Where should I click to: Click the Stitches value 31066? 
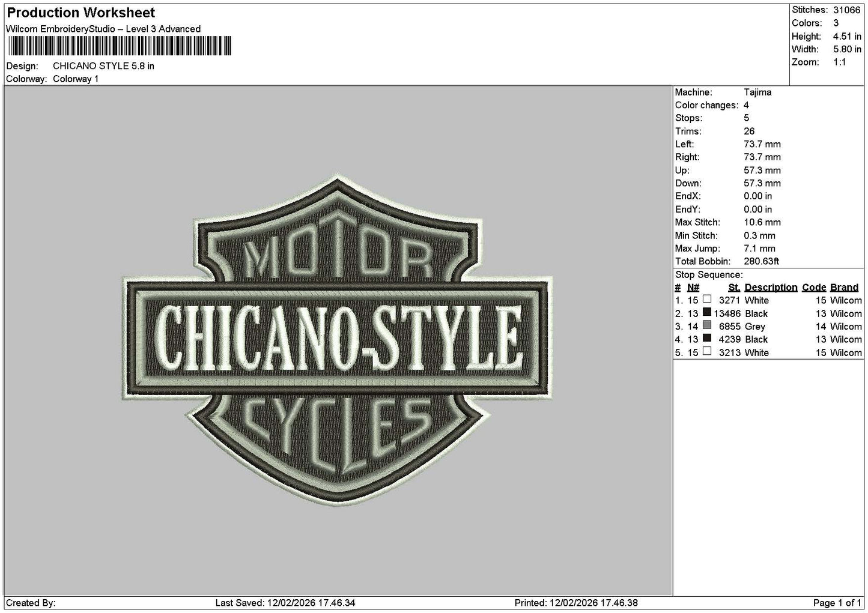tap(847, 10)
